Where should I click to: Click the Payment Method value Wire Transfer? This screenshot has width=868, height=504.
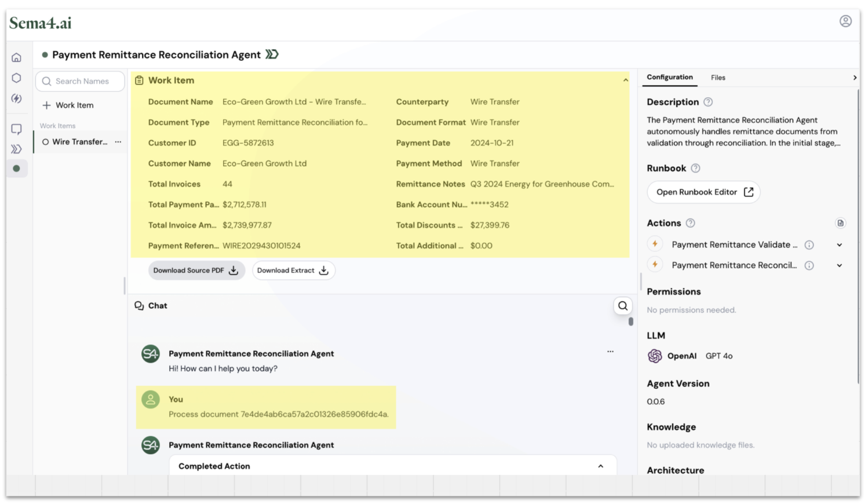tap(495, 164)
